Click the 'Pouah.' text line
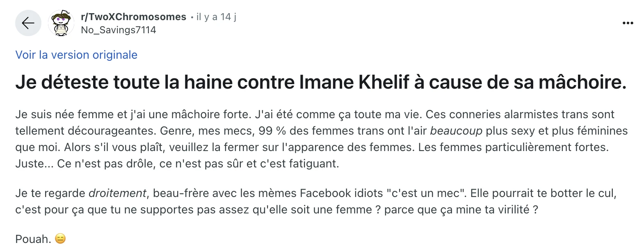 point(33,239)
